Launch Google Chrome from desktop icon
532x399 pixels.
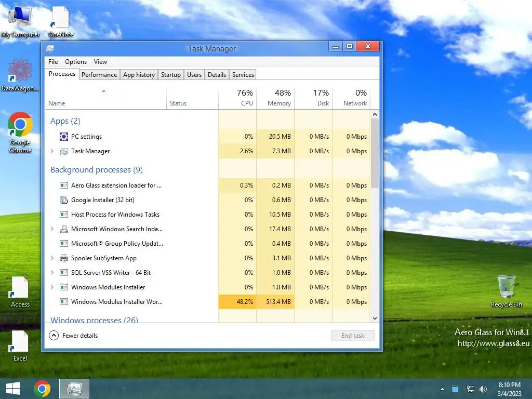tap(20, 132)
